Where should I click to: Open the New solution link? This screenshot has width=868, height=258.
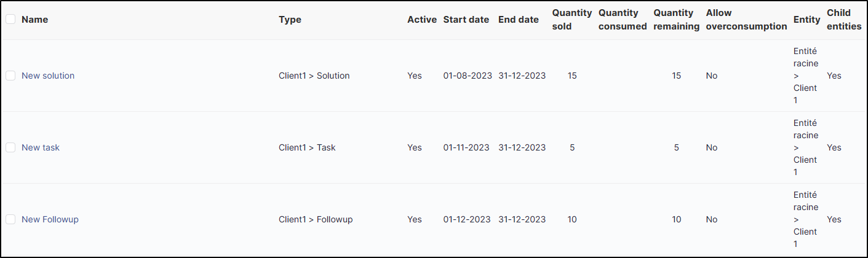[x=48, y=76]
